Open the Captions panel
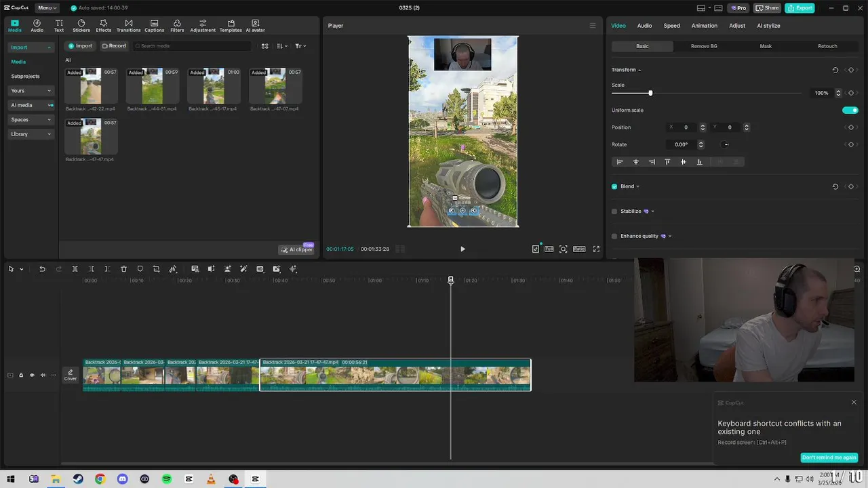 point(154,26)
